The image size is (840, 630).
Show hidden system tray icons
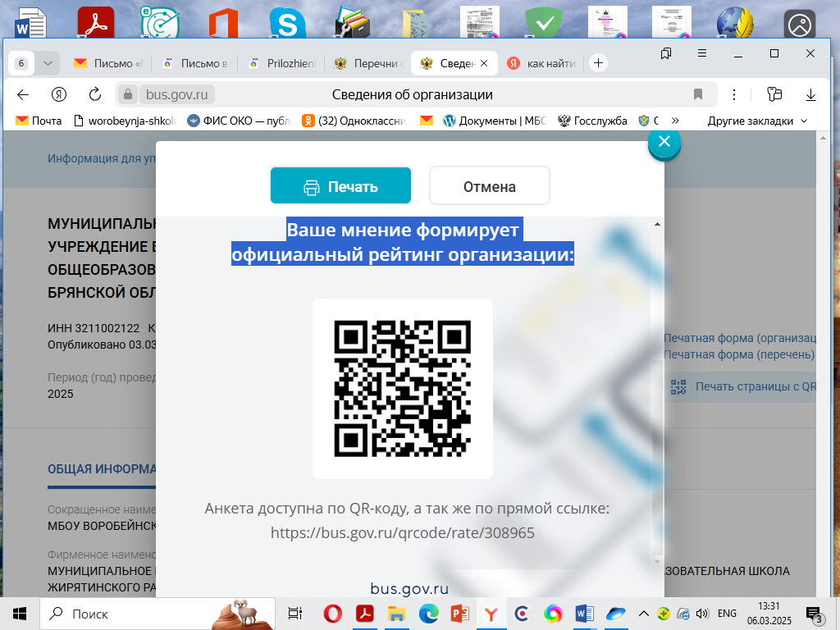[x=644, y=614]
